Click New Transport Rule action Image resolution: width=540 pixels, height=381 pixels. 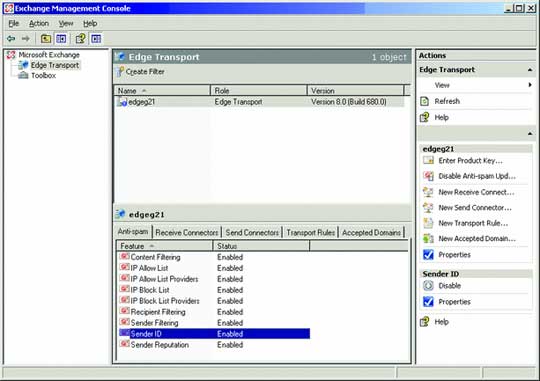click(x=473, y=223)
